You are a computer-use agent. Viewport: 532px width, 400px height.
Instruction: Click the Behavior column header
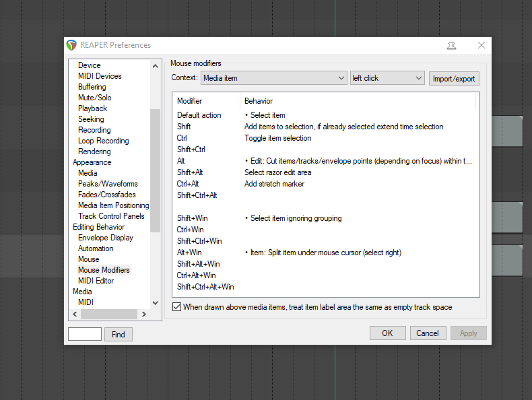[x=358, y=101]
